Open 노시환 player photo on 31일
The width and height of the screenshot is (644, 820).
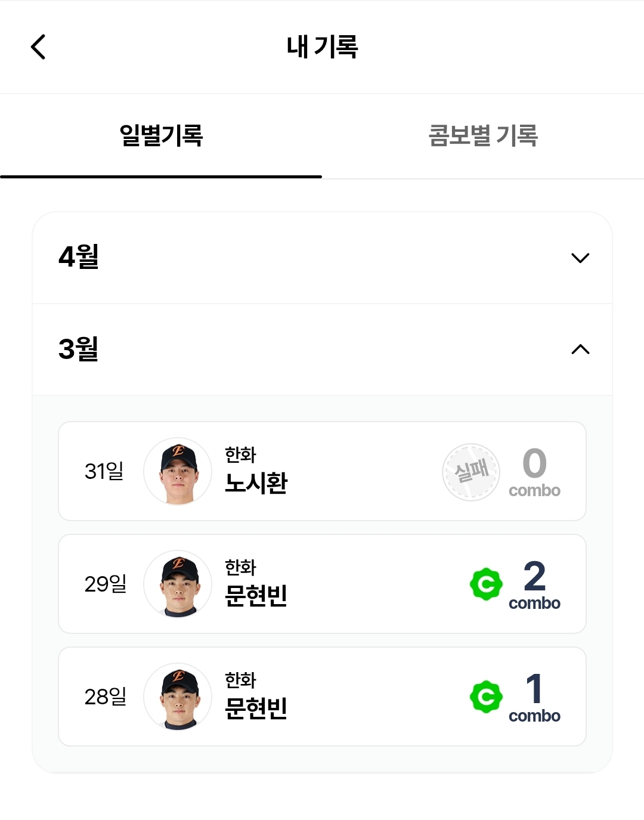tap(178, 471)
